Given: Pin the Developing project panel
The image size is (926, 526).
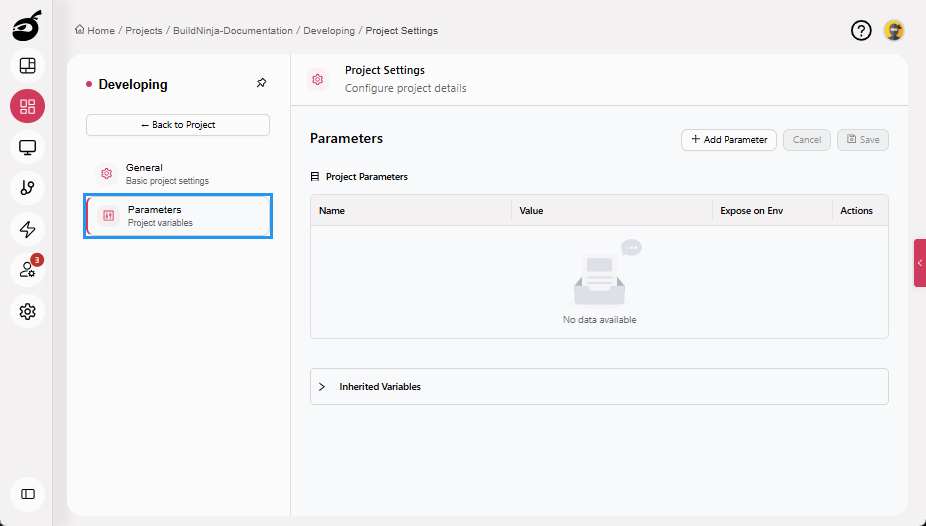Looking at the screenshot, I should (x=262, y=83).
